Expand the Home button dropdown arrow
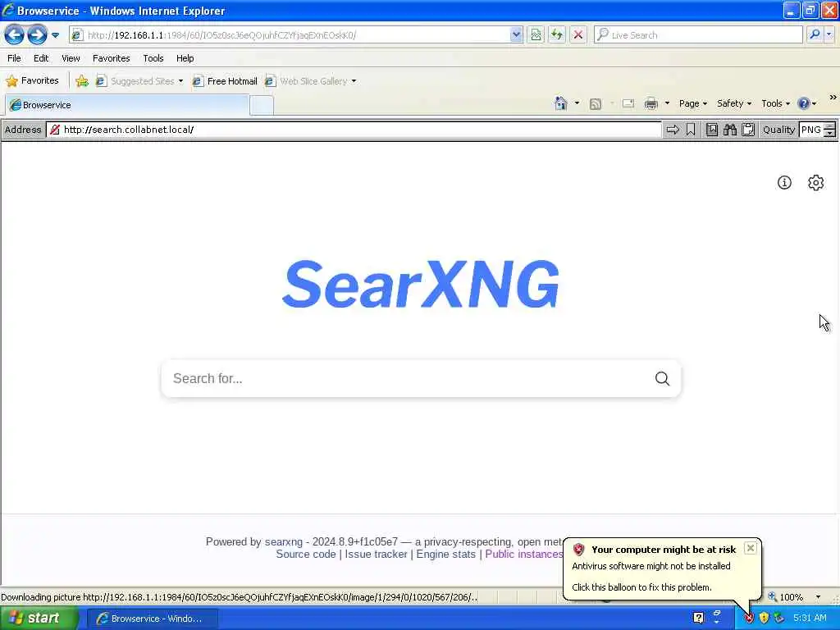 pos(577,103)
